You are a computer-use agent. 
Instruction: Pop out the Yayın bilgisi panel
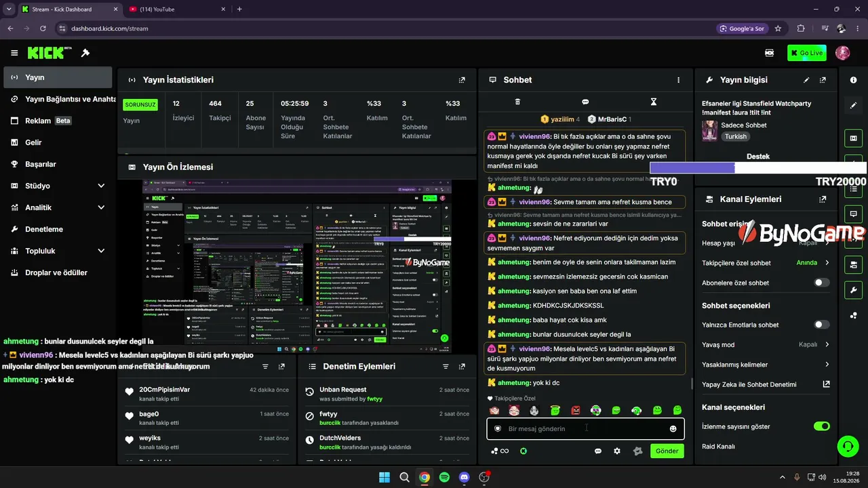(x=823, y=80)
